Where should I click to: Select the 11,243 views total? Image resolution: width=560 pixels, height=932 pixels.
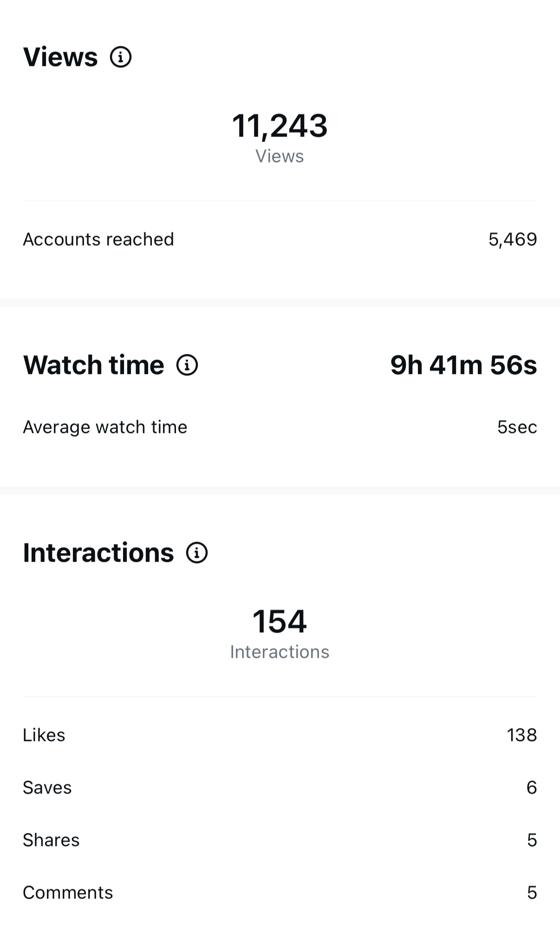click(280, 126)
